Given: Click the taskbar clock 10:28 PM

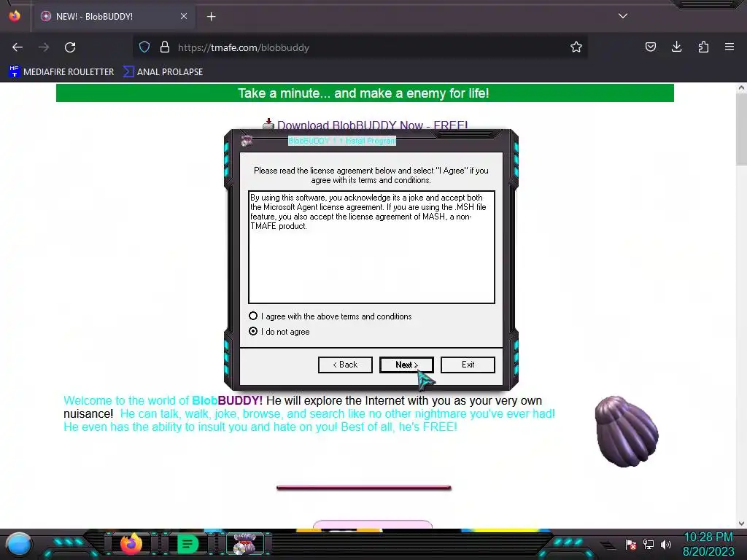Looking at the screenshot, I should 708,537.
